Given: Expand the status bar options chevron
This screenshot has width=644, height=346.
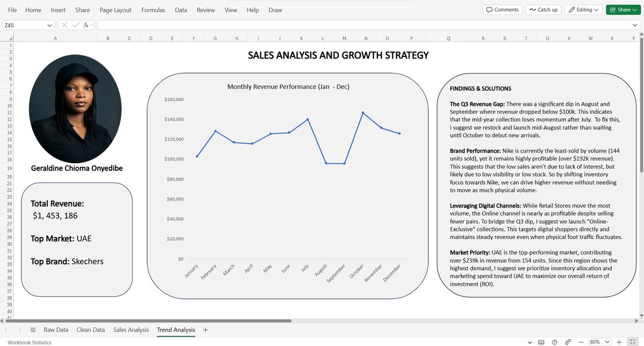Looking at the screenshot, I should 530,342.
